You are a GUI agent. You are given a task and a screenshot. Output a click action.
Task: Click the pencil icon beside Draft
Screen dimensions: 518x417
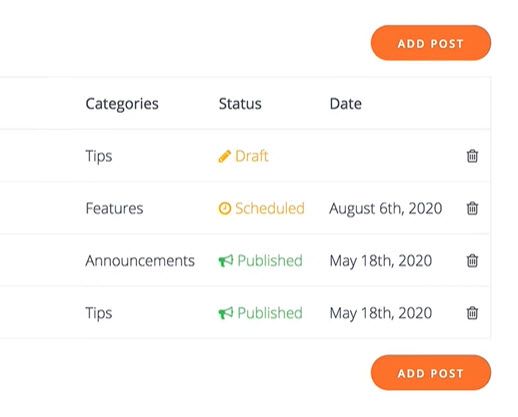tap(224, 156)
